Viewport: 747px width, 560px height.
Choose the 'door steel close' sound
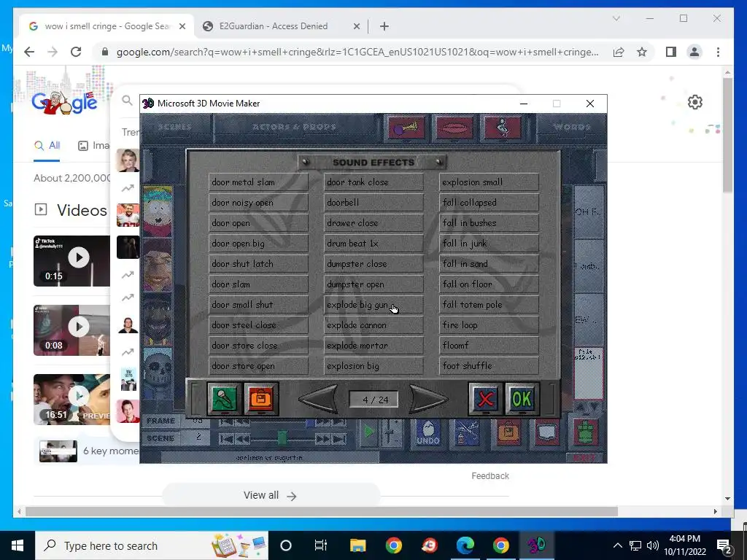click(x=259, y=325)
